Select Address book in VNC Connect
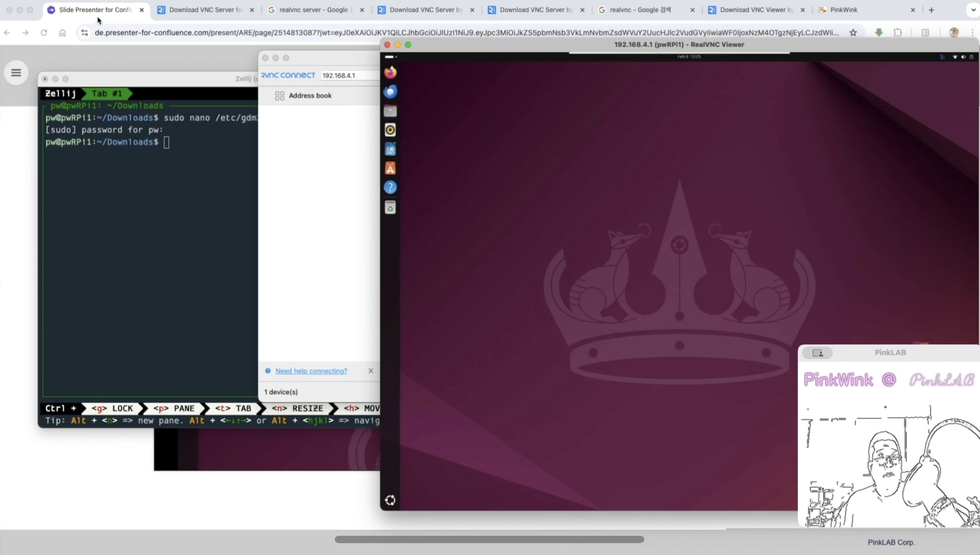 (x=310, y=96)
